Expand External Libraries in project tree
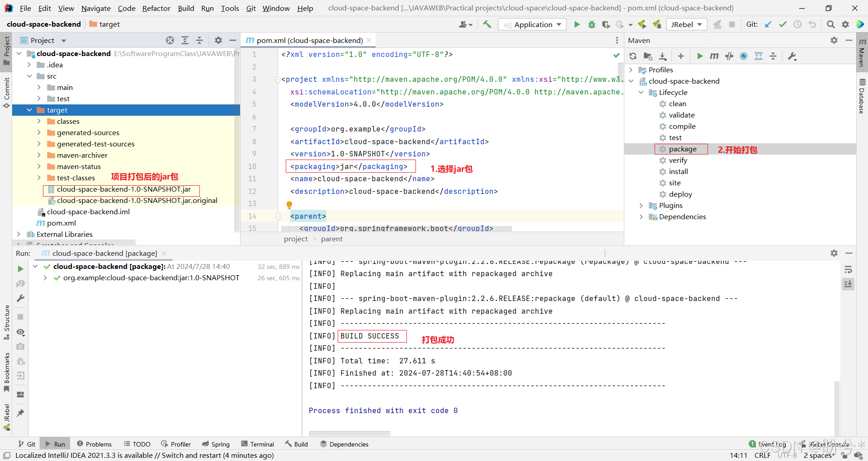 (x=19, y=234)
